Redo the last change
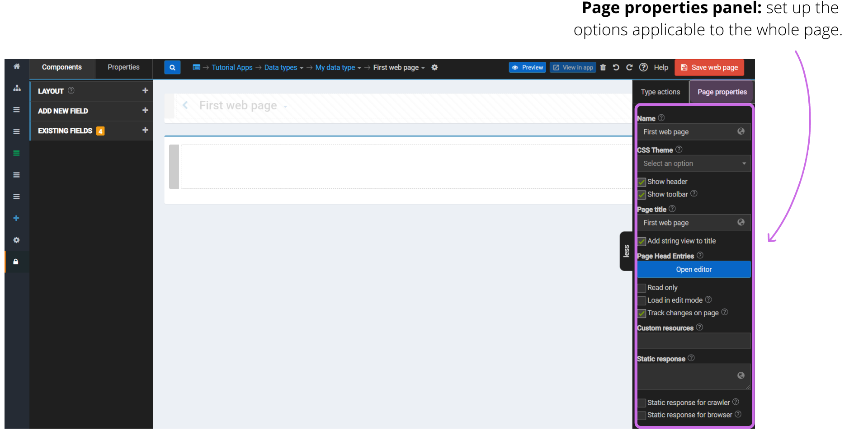Screen dimensions: 868x435 click(x=629, y=67)
